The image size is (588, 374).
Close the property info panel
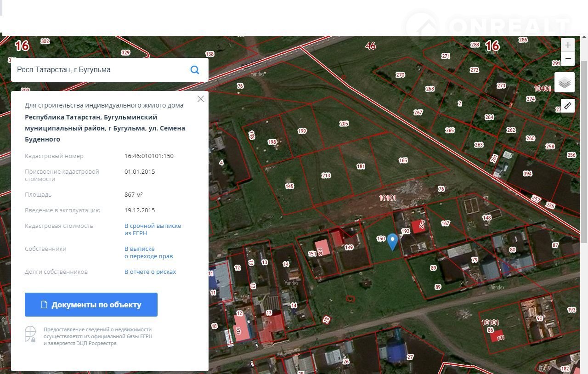tap(200, 99)
